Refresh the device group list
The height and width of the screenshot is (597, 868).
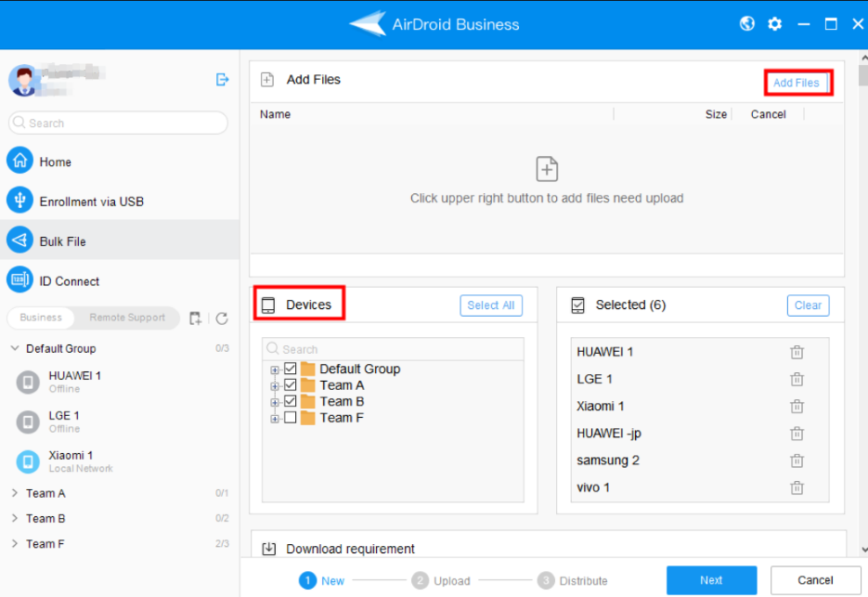point(222,318)
